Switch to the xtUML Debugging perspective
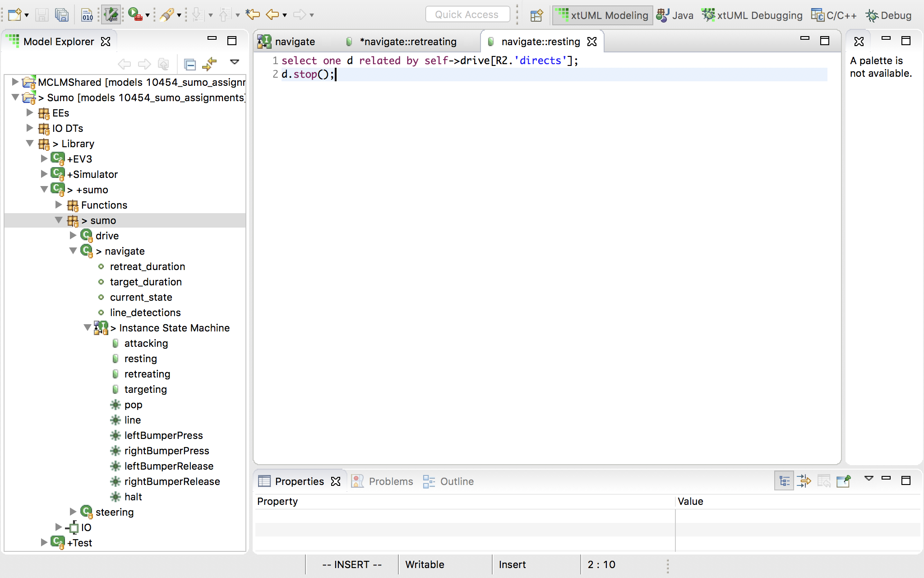The width and height of the screenshot is (924, 578). (x=752, y=15)
